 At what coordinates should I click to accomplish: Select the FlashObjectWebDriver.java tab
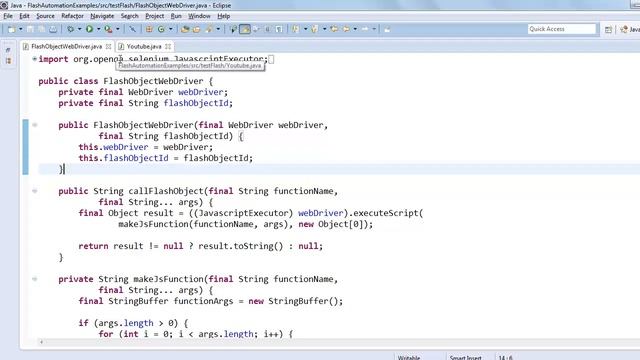pyautogui.click(x=66, y=47)
